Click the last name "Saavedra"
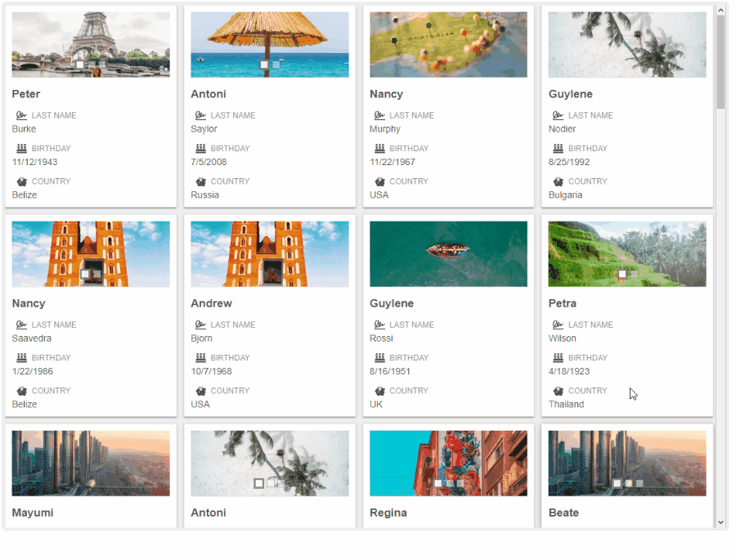This screenshot has width=736, height=560. coord(31,338)
